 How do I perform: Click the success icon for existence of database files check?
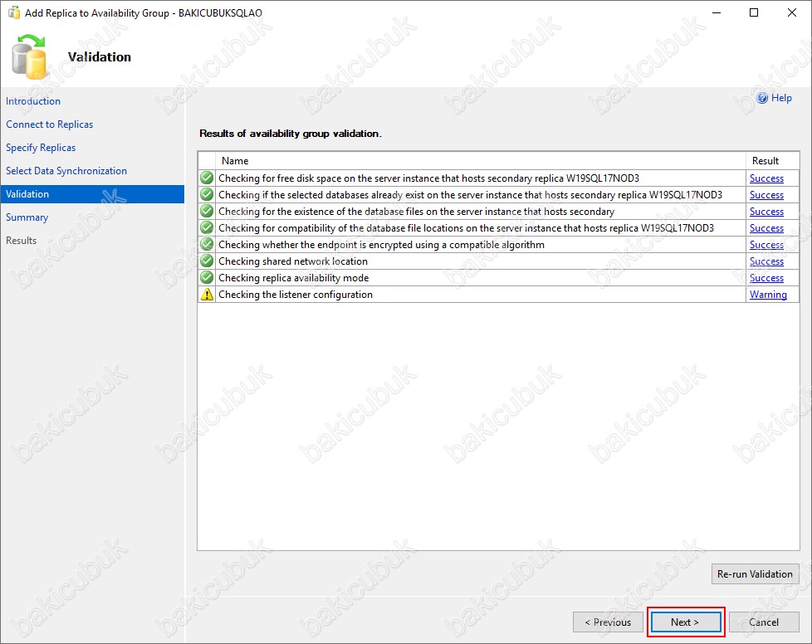pyautogui.click(x=207, y=212)
